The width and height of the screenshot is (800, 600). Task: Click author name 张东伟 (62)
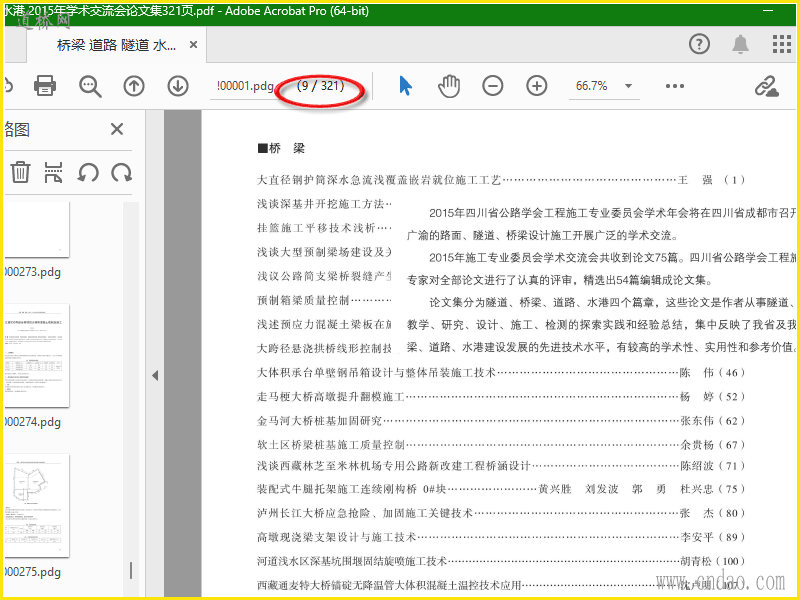[x=713, y=421]
